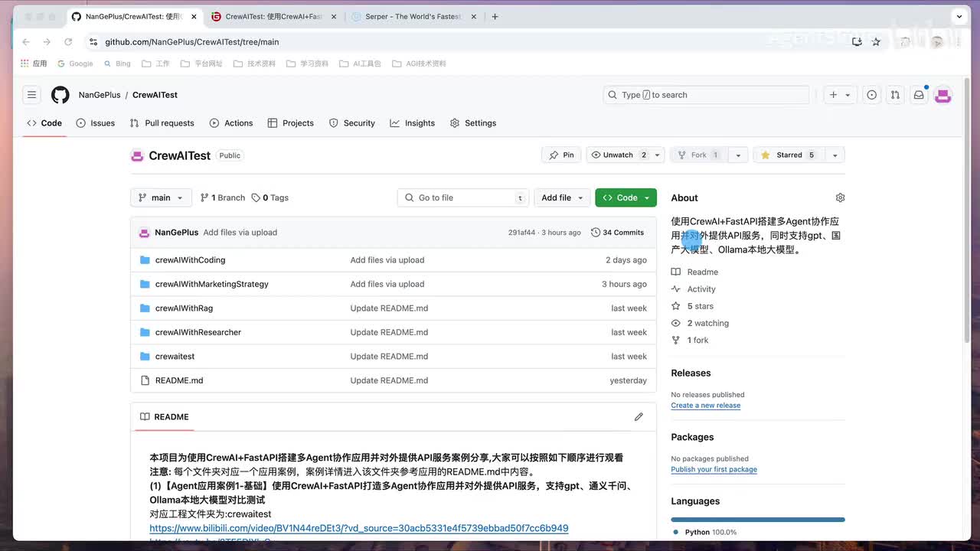
Task: Go back with browser back arrow
Action: tap(26, 42)
